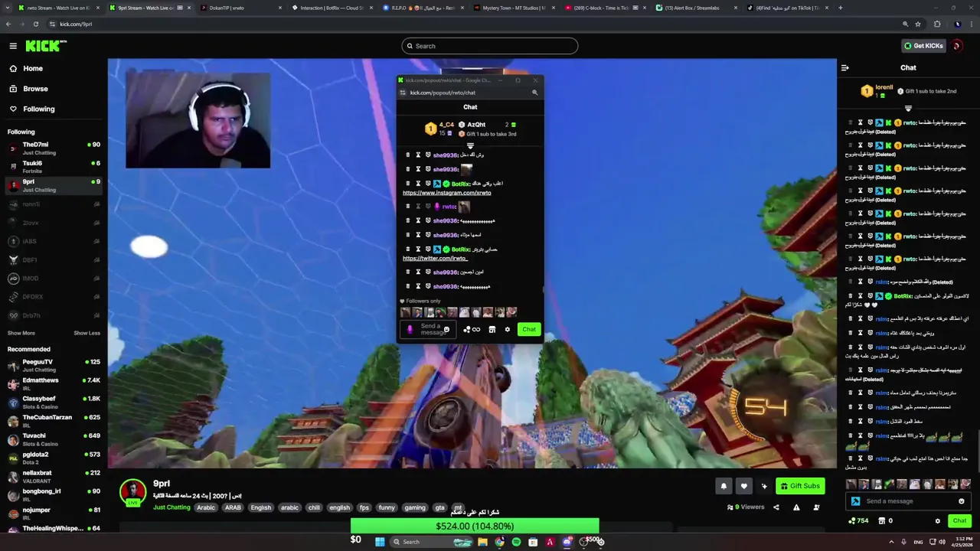
Task: Open TheD7ml channel in Following list
Action: click(x=53, y=148)
